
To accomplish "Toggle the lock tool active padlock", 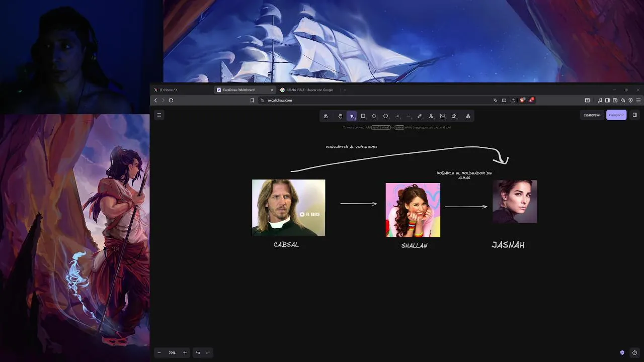I will pos(326,116).
